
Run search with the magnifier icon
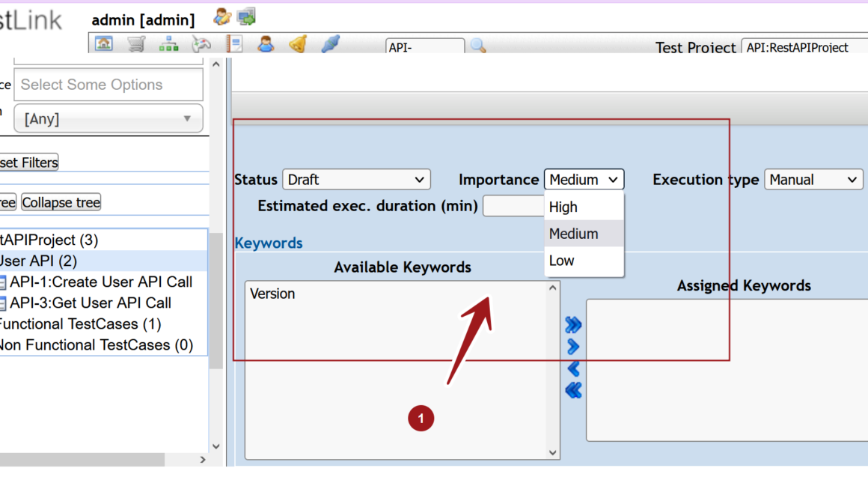click(477, 45)
